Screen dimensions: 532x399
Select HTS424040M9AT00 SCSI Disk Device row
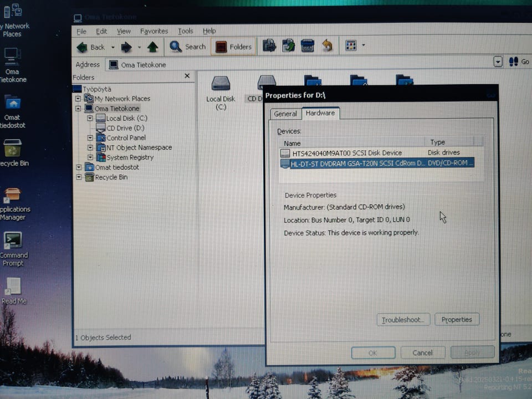377,153
